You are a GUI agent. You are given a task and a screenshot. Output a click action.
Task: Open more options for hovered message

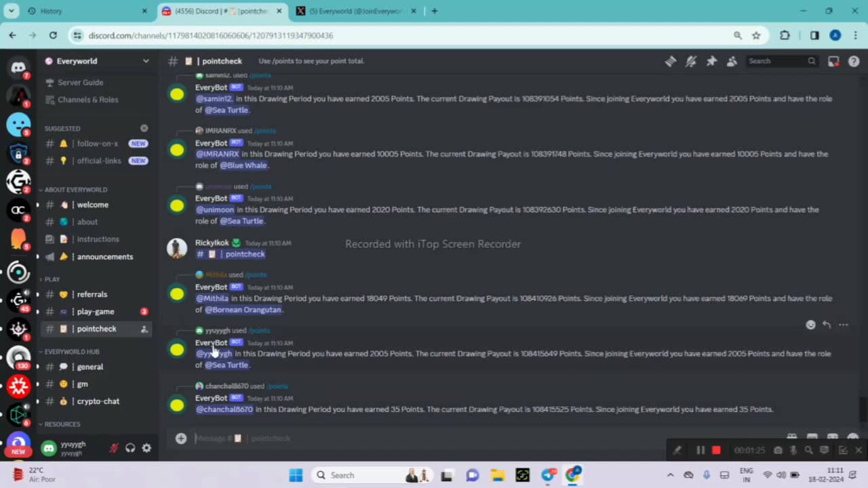pyautogui.click(x=843, y=325)
